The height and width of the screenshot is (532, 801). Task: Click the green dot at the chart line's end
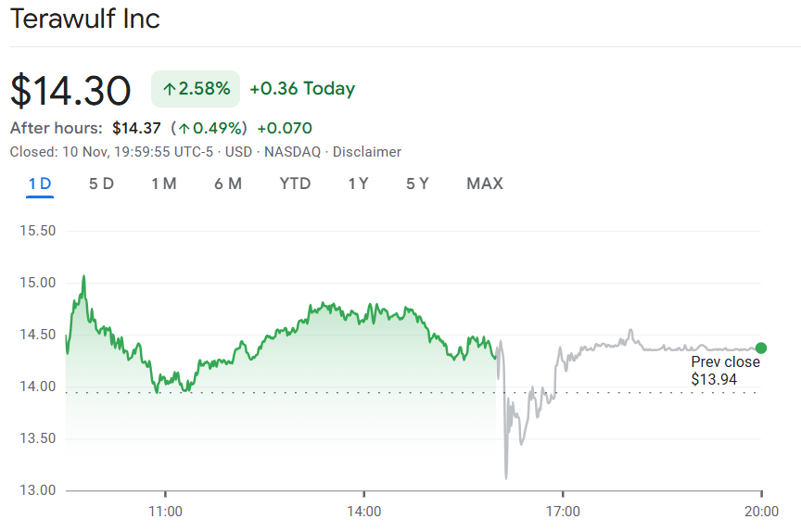click(x=761, y=348)
